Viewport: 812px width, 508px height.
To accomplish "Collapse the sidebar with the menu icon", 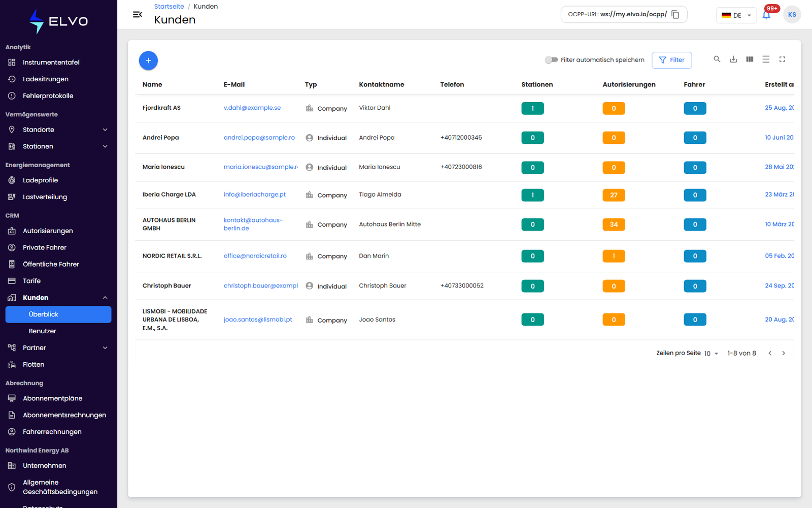I will tap(137, 15).
